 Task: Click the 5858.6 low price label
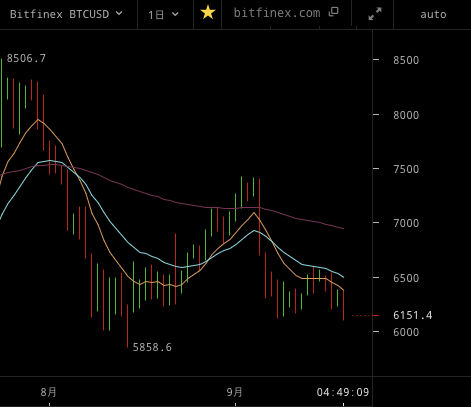pos(152,347)
